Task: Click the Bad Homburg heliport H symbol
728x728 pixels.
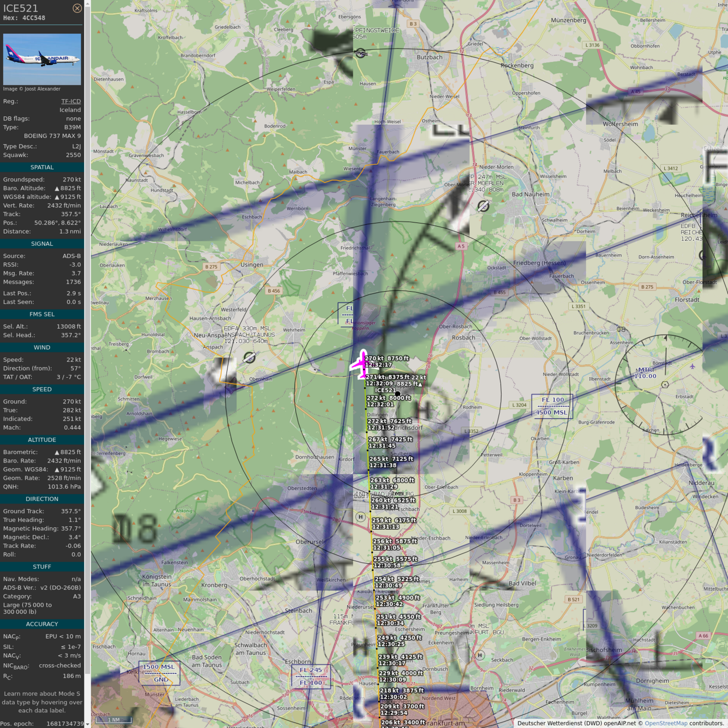Action: (360, 517)
